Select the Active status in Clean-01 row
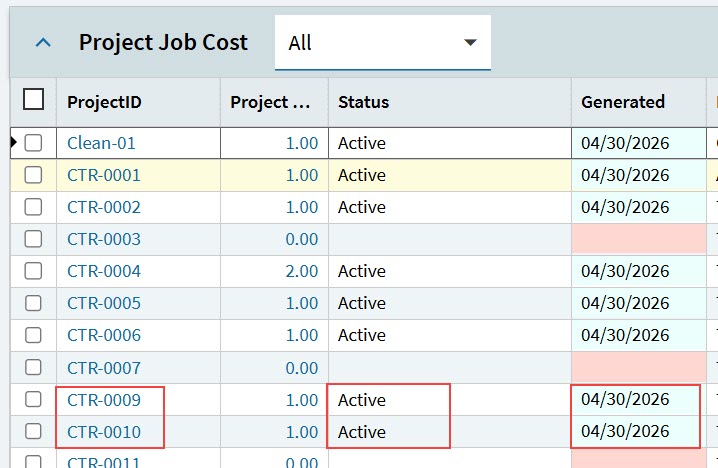Image resolution: width=718 pixels, height=468 pixels. pos(362,143)
